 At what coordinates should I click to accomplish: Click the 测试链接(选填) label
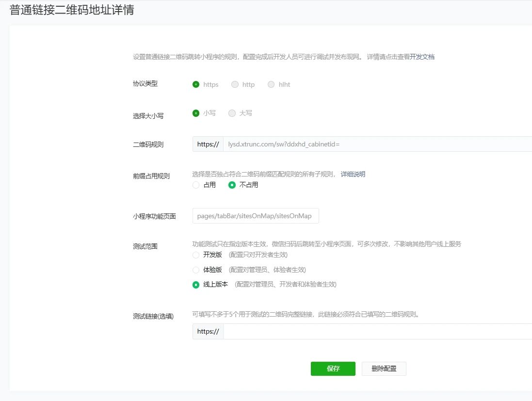point(153,316)
